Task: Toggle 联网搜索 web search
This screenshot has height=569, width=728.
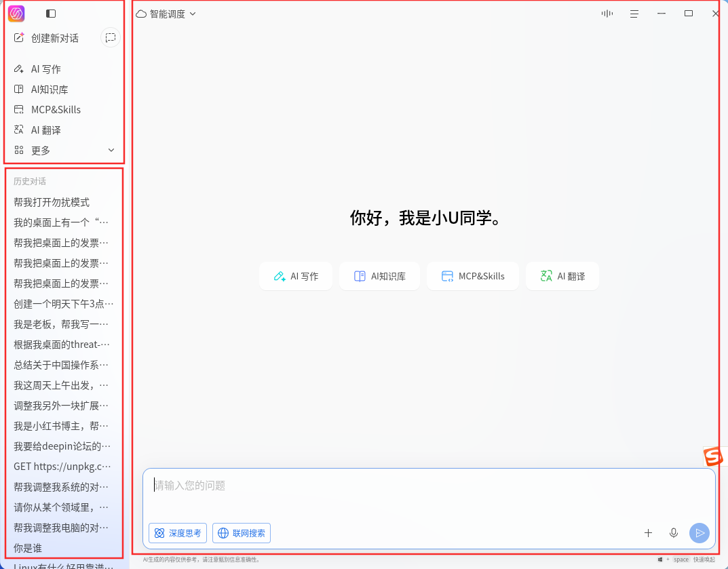Action: point(242,533)
